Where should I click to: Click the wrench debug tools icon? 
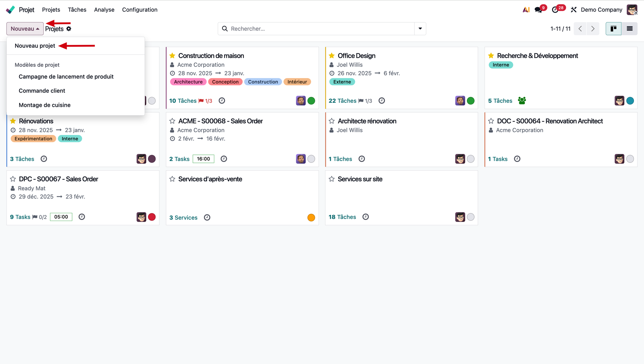coord(574,10)
